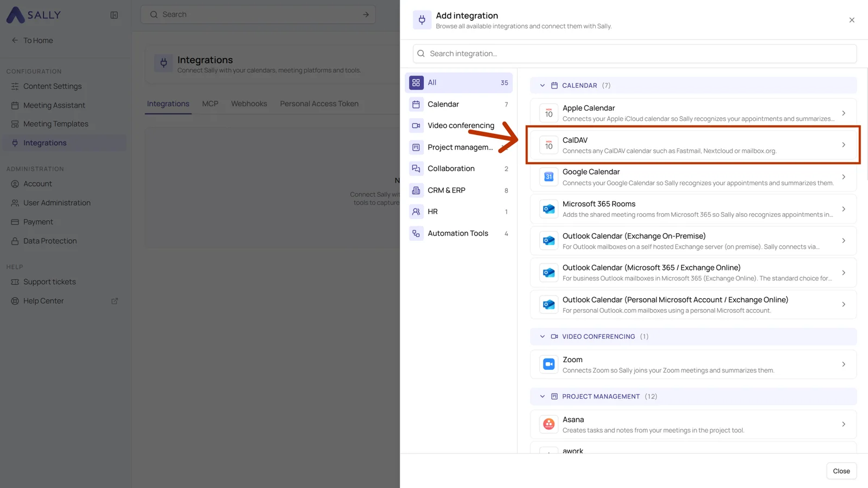Screen dimensions: 868x488
Task: Collapse the PROJECT MANAGEMENT section
Action: click(542, 396)
